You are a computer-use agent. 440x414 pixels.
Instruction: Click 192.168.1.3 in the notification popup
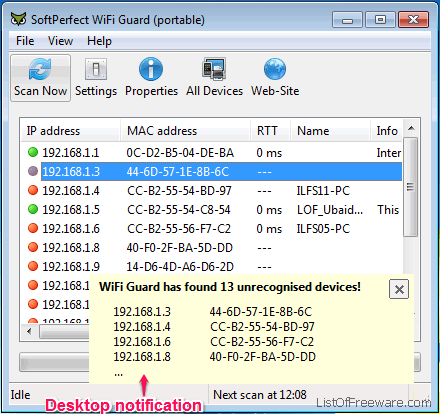[142, 312]
